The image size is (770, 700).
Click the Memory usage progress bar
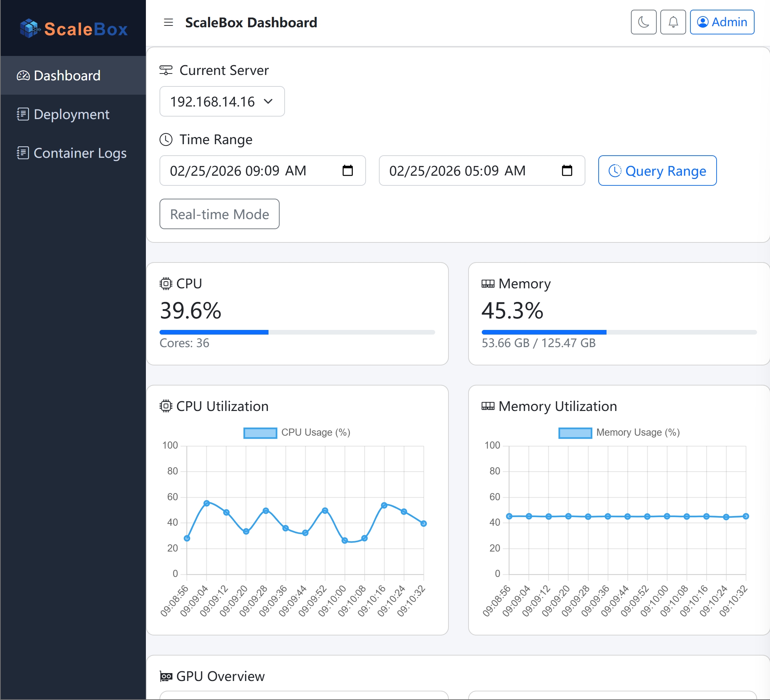coord(619,332)
